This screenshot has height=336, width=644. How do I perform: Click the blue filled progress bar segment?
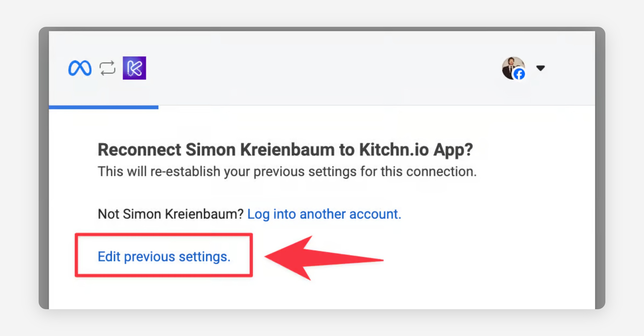(x=104, y=107)
